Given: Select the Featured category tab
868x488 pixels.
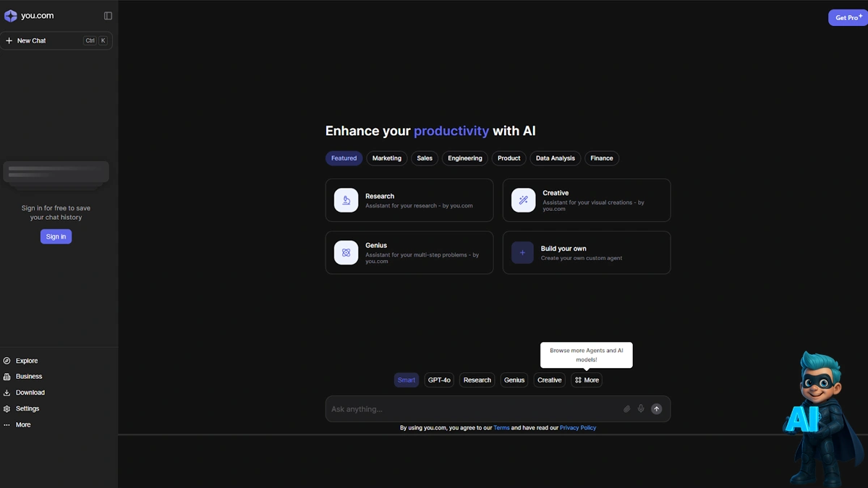Looking at the screenshot, I should click(344, 158).
